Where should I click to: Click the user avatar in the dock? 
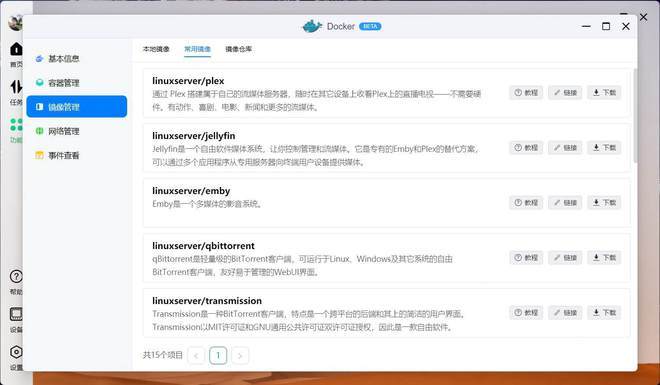(16, 22)
